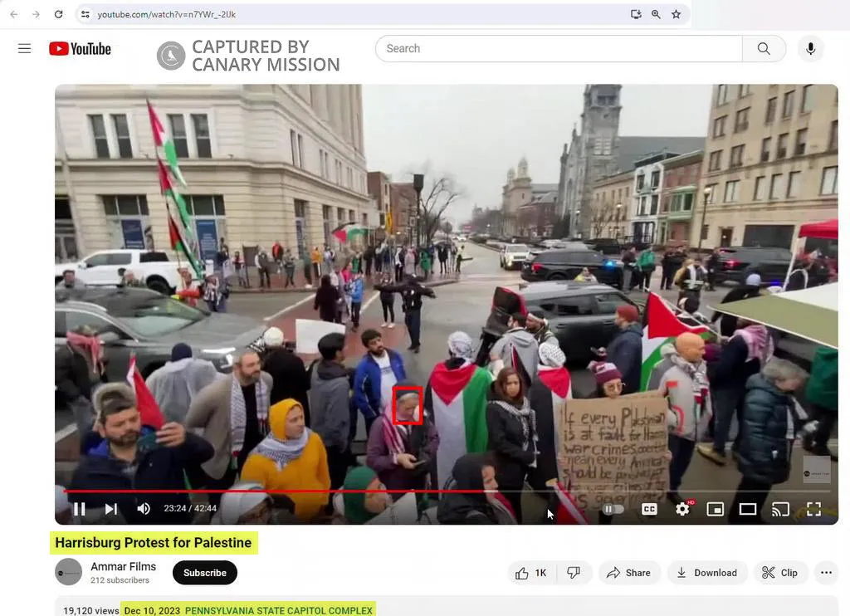Click the 23:24 / 42:44 time display
This screenshot has width=850, height=616.
(190, 508)
